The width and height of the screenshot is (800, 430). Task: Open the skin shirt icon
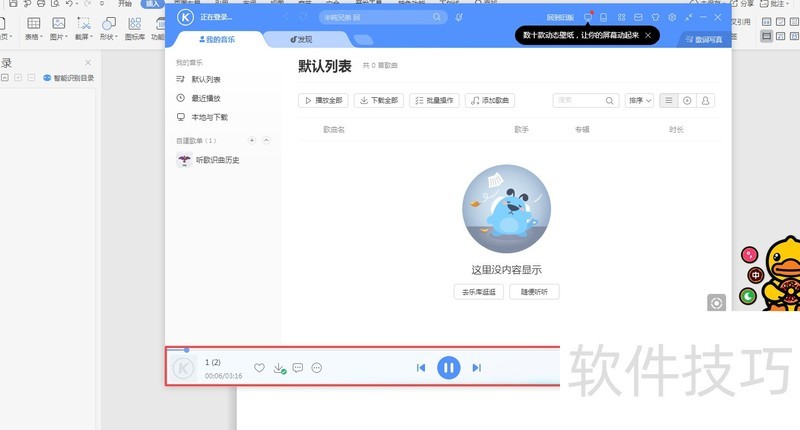[x=656, y=17]
